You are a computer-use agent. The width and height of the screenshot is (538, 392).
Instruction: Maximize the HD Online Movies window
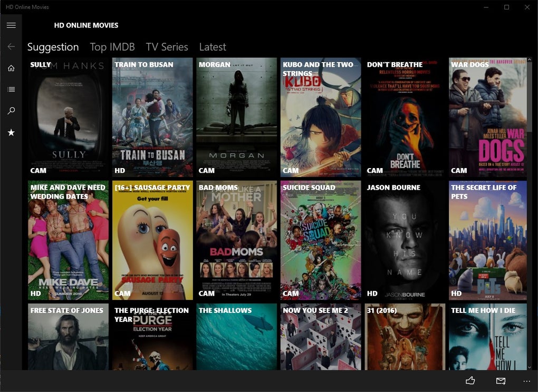point(506,7)
